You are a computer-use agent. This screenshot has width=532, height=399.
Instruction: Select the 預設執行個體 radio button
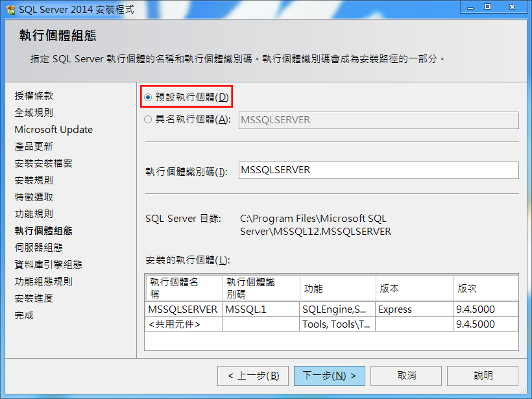pos(149,97)
